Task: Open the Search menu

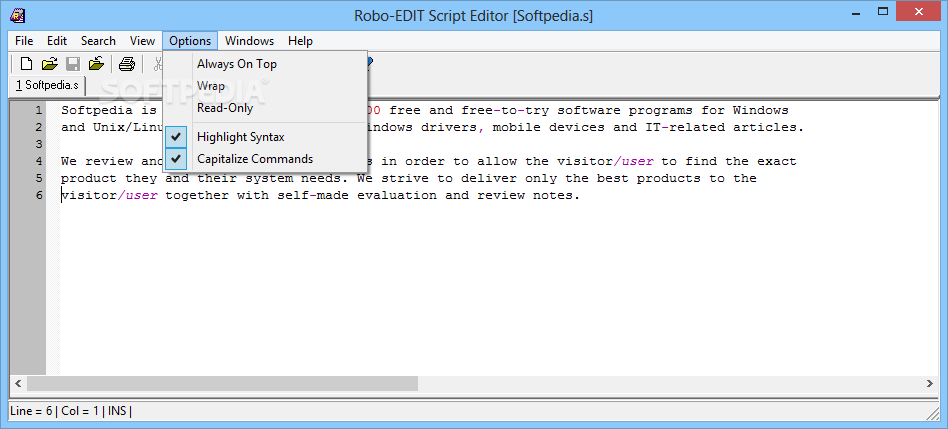Action: [x=98, y=41]
